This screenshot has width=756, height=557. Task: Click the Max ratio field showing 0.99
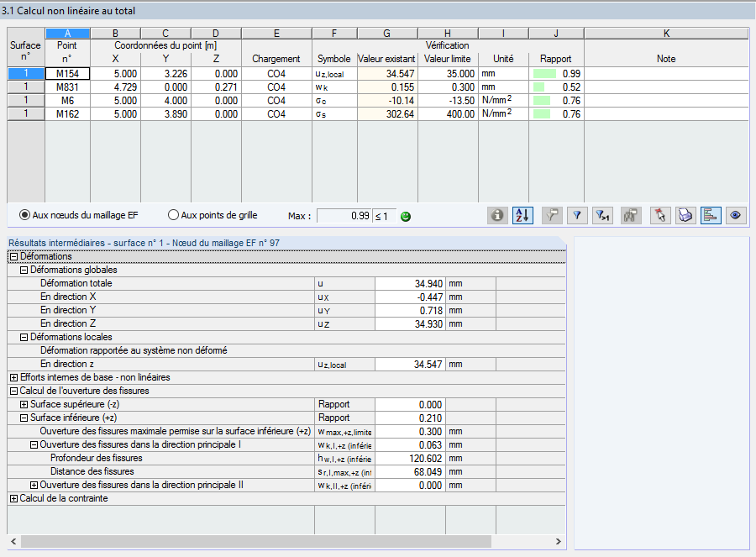point(344,216)
